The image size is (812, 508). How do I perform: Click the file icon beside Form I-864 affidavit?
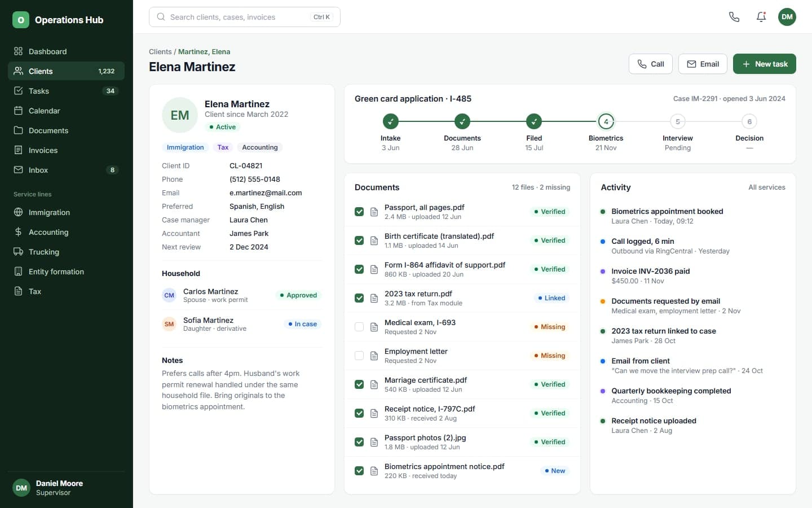[374, 269]
